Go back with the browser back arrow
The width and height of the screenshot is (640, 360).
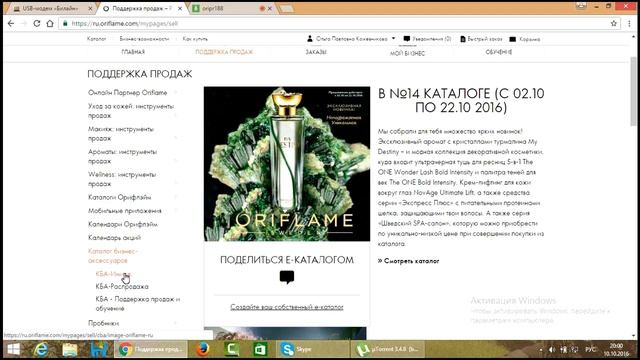point(11,24)
